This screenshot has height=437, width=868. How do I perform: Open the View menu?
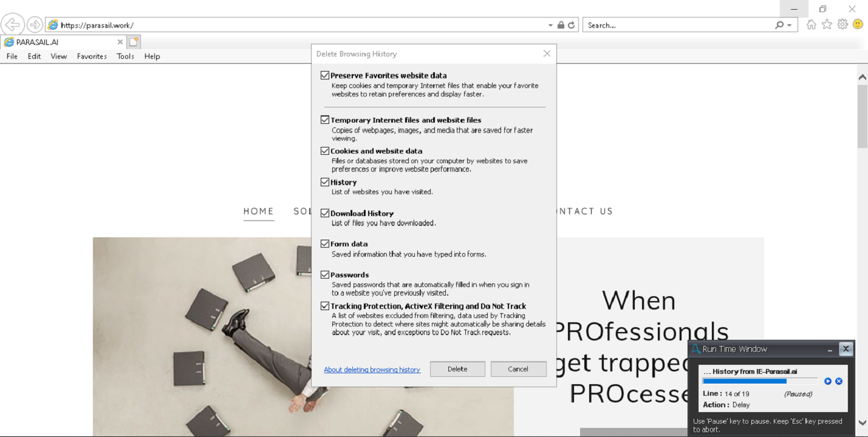59,56
